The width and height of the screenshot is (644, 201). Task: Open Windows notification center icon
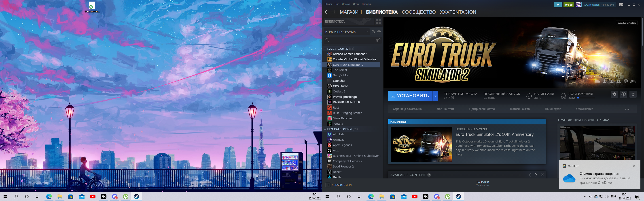[x=637, y=197]
